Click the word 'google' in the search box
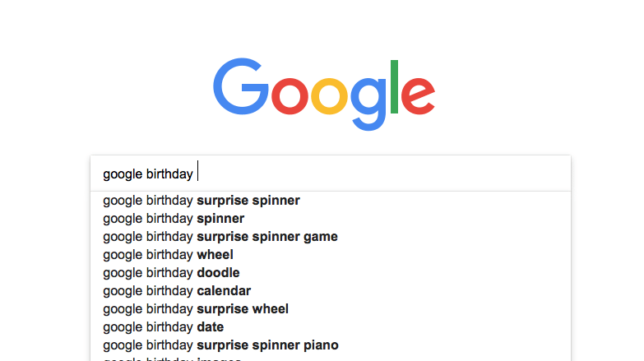 click(123, 174)
